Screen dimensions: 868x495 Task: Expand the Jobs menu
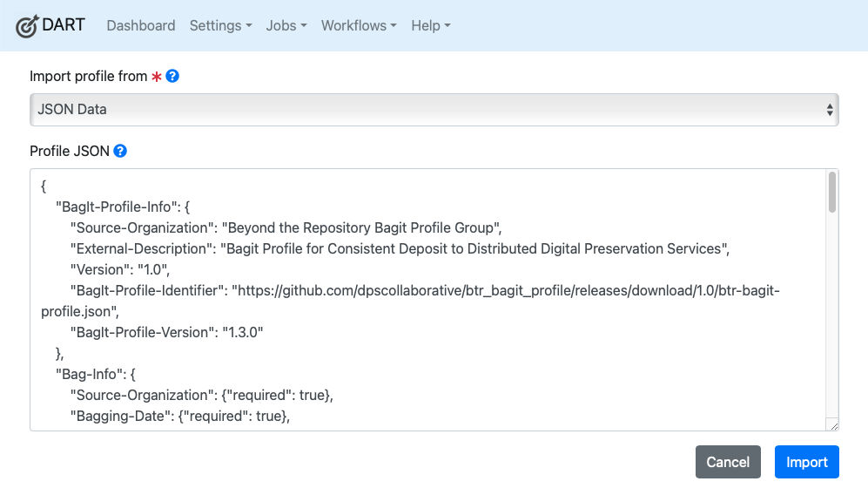point(286,25)
